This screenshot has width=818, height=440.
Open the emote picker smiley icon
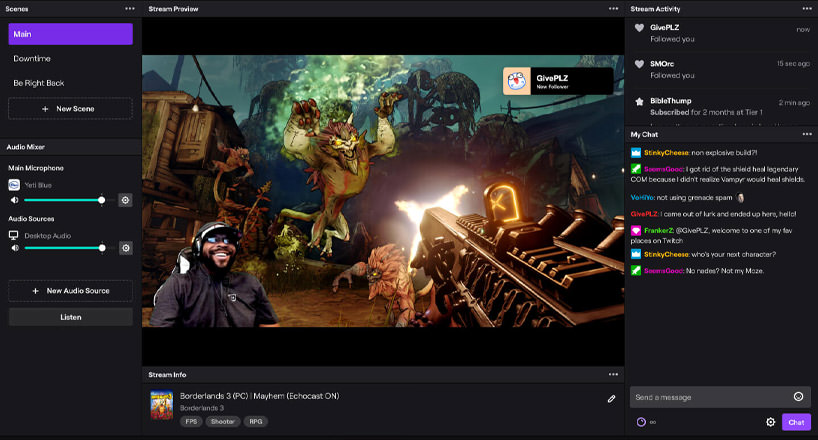point(798,397)
